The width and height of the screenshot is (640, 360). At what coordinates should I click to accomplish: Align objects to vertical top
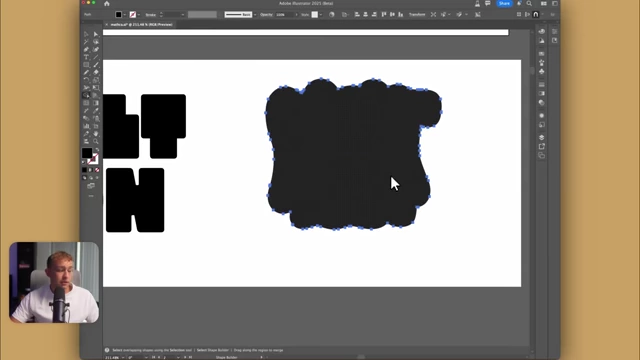click(384, 15)
